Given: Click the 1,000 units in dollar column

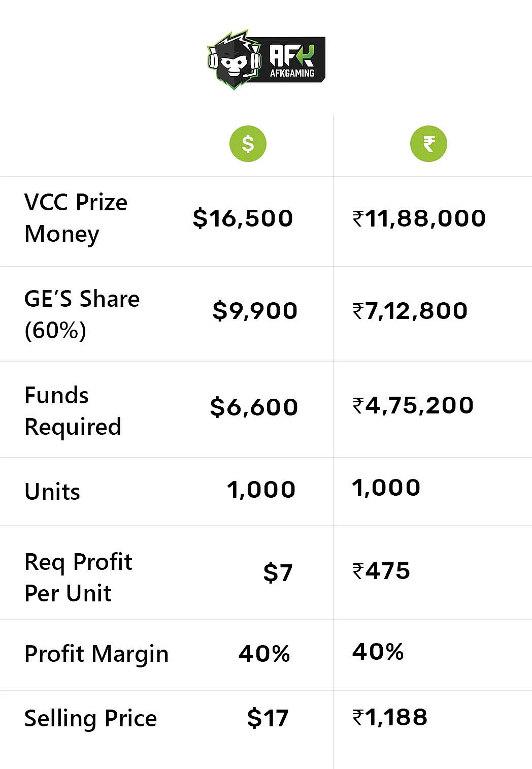Looking at the screenshot, I should click(x=261, y=490).
